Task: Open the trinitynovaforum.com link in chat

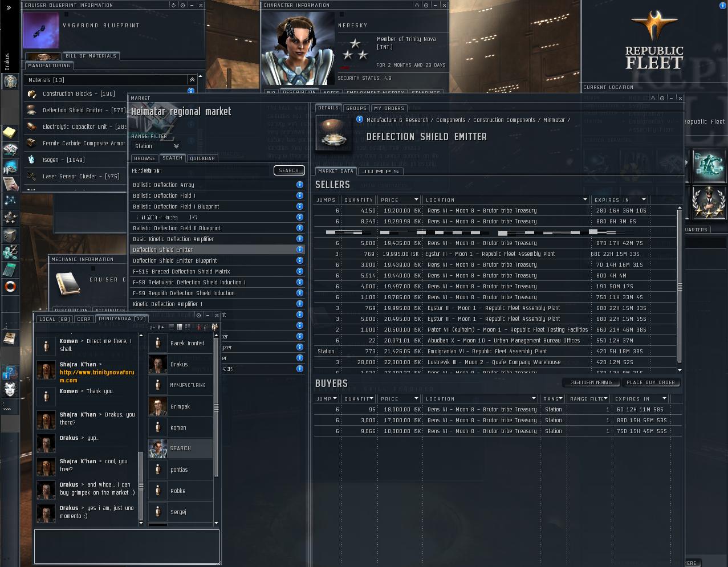Action: (x=97, y=376)
